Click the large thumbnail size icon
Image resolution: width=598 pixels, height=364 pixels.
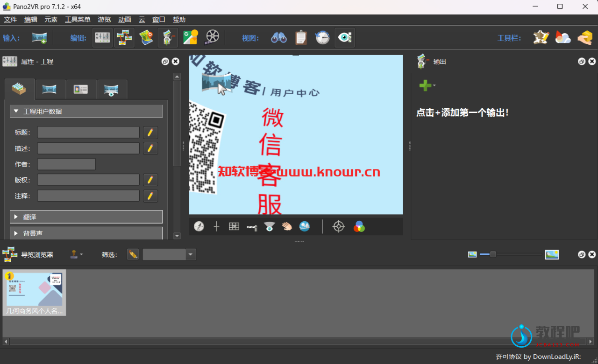[552, 254]
